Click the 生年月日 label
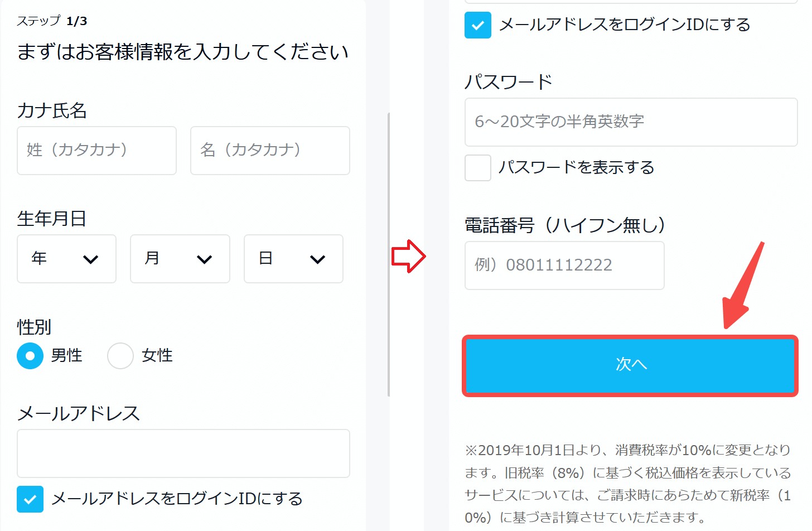 (x=52, y=219)
